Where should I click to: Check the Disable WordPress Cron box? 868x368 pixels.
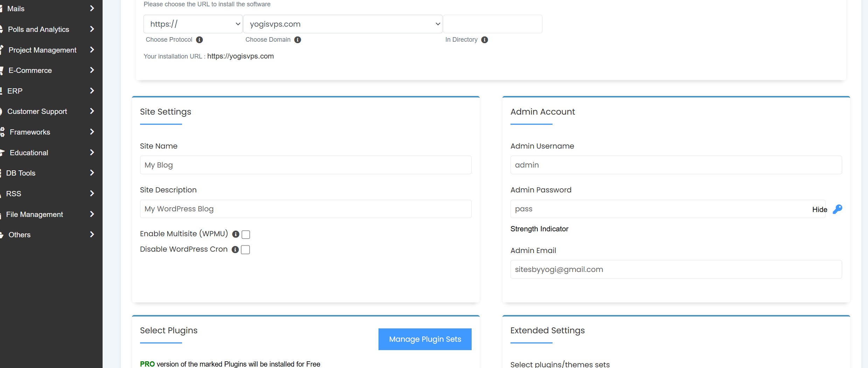245,250
